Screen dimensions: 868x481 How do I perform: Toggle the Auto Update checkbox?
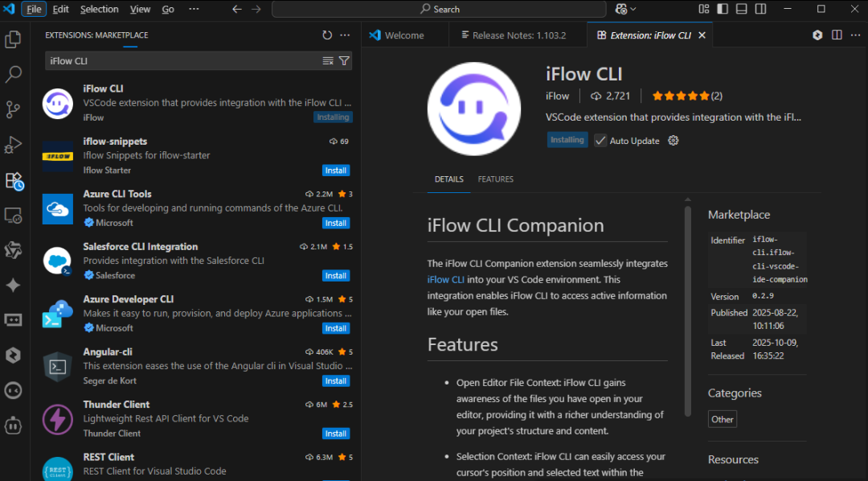[600, 141]
